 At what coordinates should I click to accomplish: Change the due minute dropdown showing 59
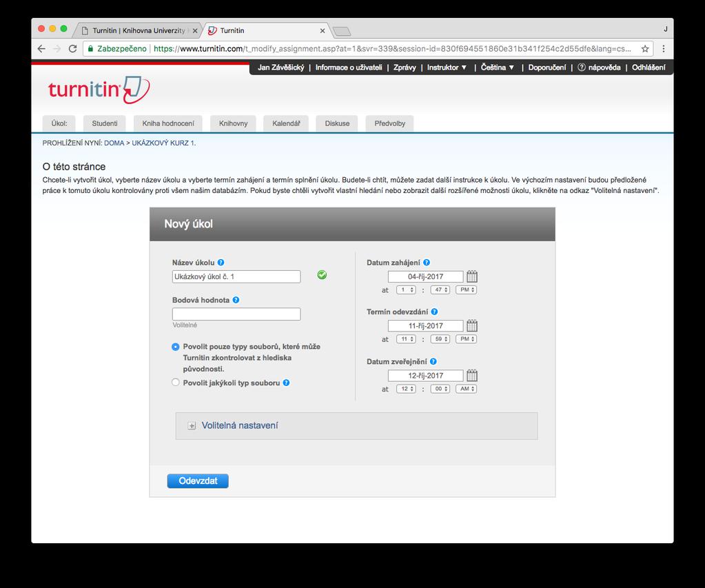[440, 338]
